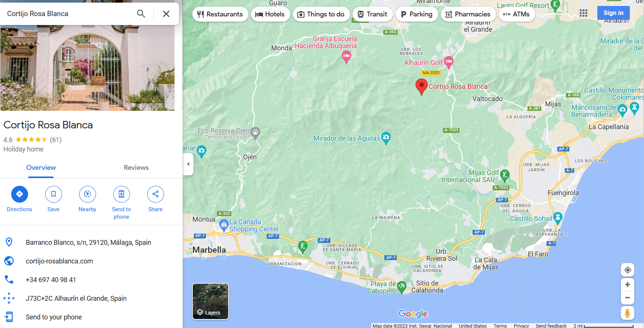Open the Nearby search icon
This screenshot has height=328, width=644.
pos(87,194)
